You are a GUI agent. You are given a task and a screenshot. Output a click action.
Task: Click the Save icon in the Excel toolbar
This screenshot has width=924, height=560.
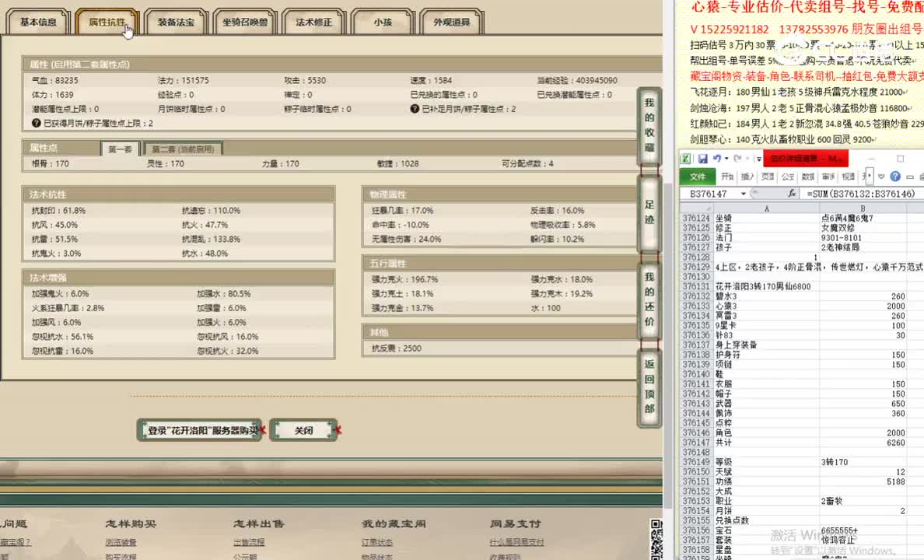click(x=702, y=159)
